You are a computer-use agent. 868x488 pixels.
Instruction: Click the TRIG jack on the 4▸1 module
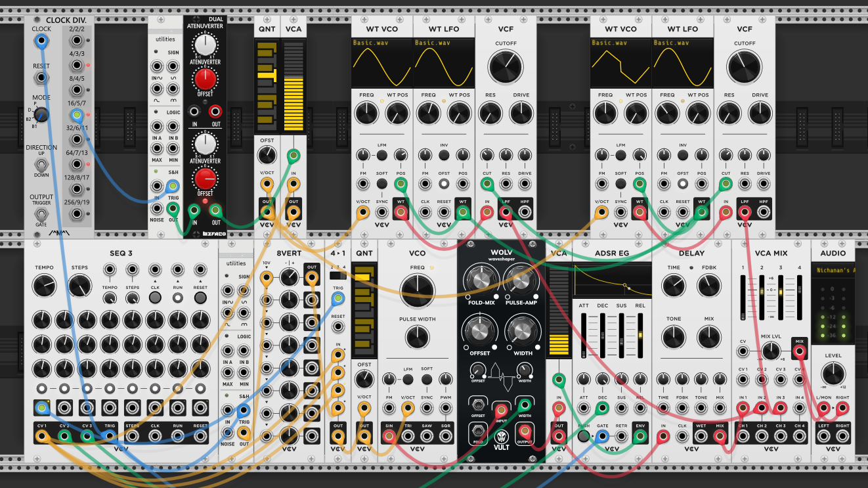338,299
